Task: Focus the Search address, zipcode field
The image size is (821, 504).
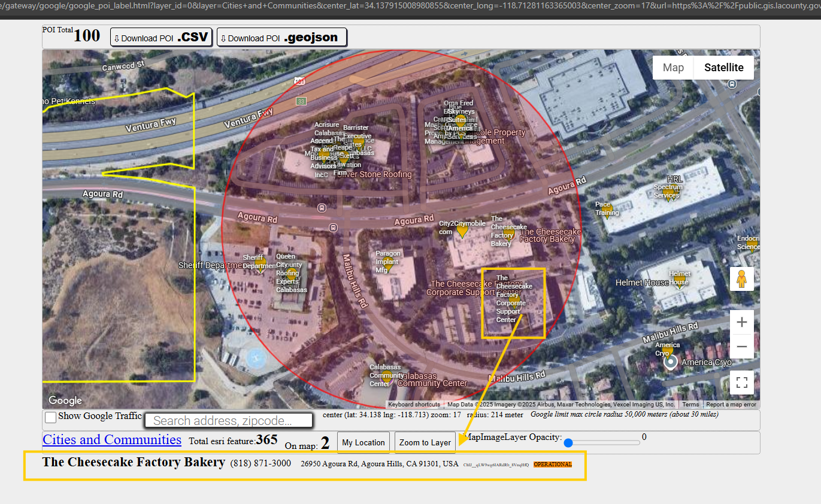Action: [229, 421]
